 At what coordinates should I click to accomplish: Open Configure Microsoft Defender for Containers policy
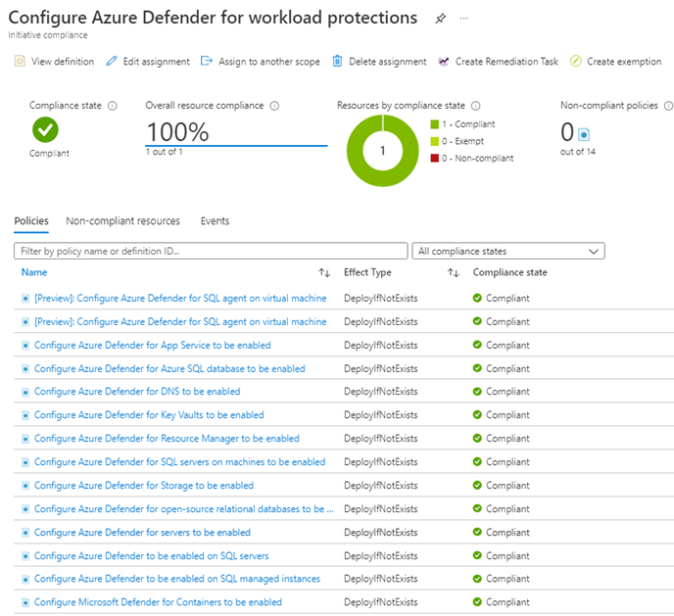pos(158,602)
